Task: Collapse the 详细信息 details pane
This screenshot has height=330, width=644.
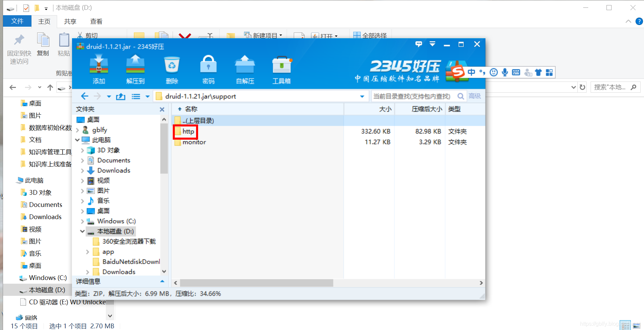Action: tap(162, 281)
